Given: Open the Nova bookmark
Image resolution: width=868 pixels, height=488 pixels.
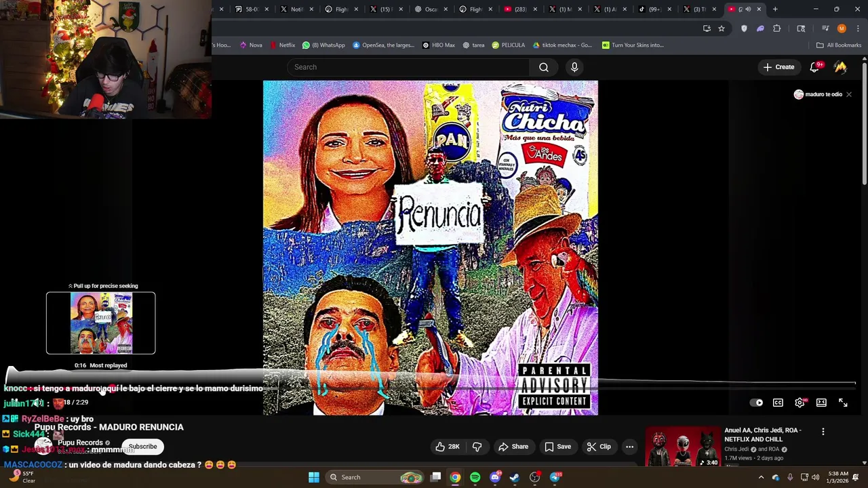Looking at the screenshot, I should (x=251, y=45).
